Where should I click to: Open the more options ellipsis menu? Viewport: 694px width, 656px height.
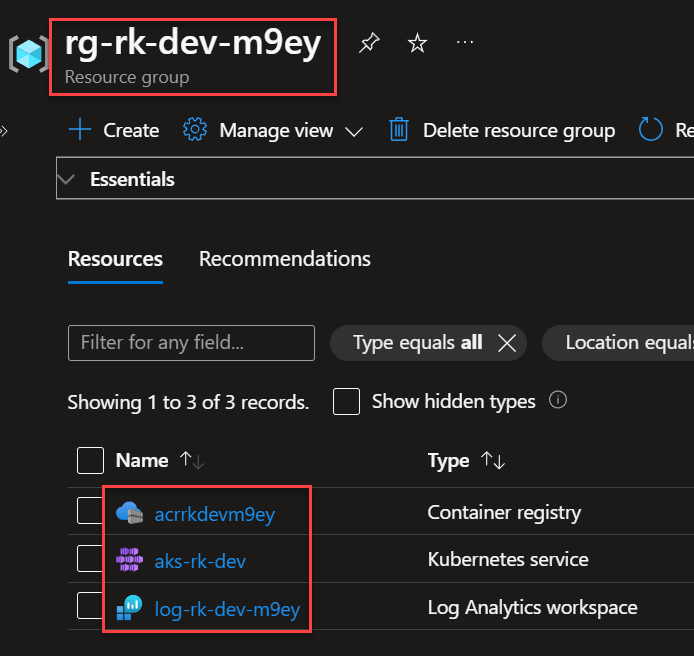(x=465, y=43)
